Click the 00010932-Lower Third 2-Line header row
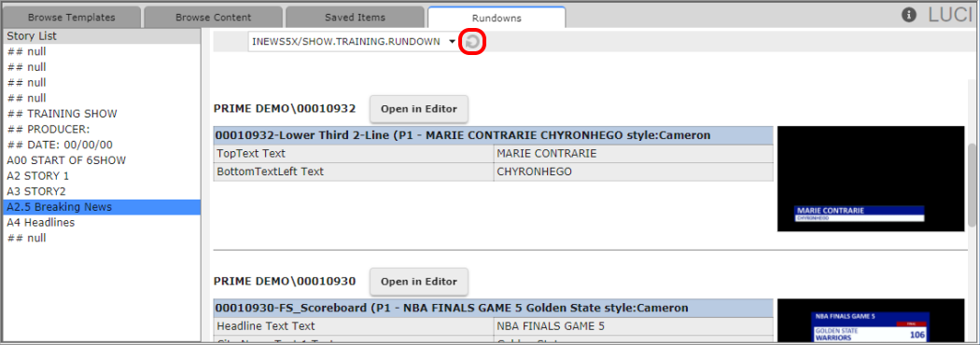The image size is (980, 345). point(493,135)
